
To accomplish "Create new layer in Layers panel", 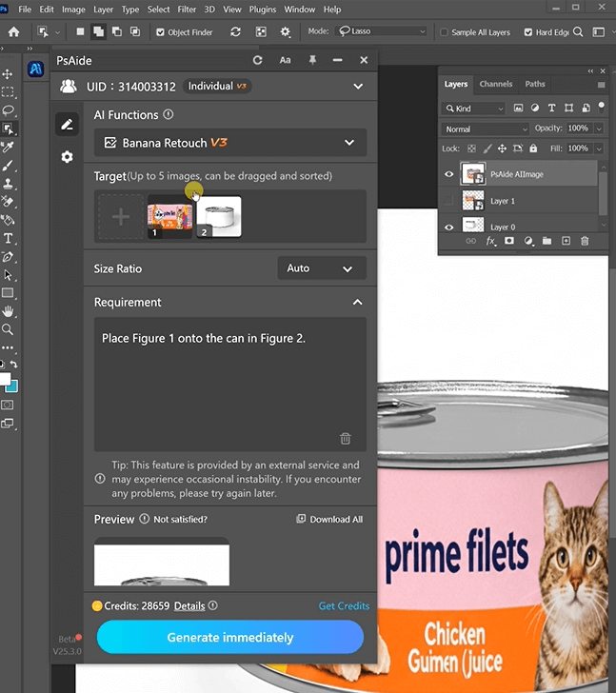I will pos(566,241).
